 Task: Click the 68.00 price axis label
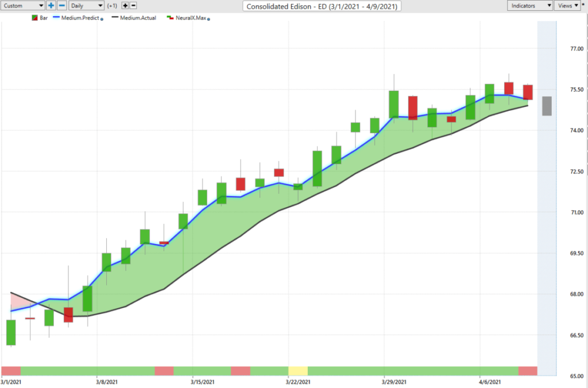coord(577,294)
